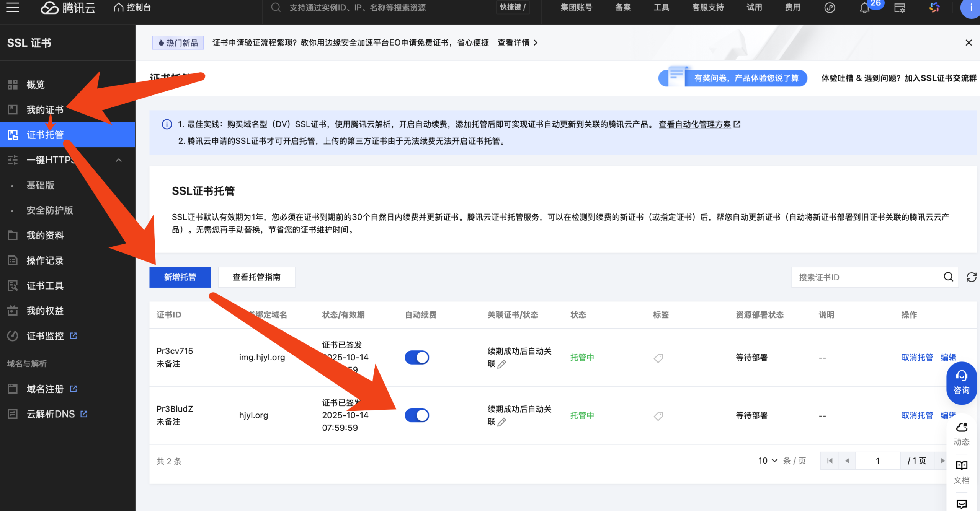
Task: Click the certificate search magnifier icon
Action: click(948, 277)
